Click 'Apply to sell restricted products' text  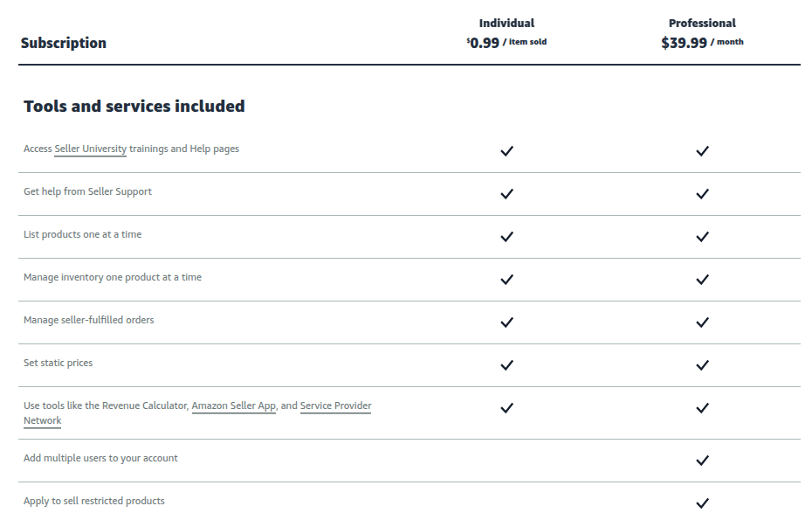point(93,501)
